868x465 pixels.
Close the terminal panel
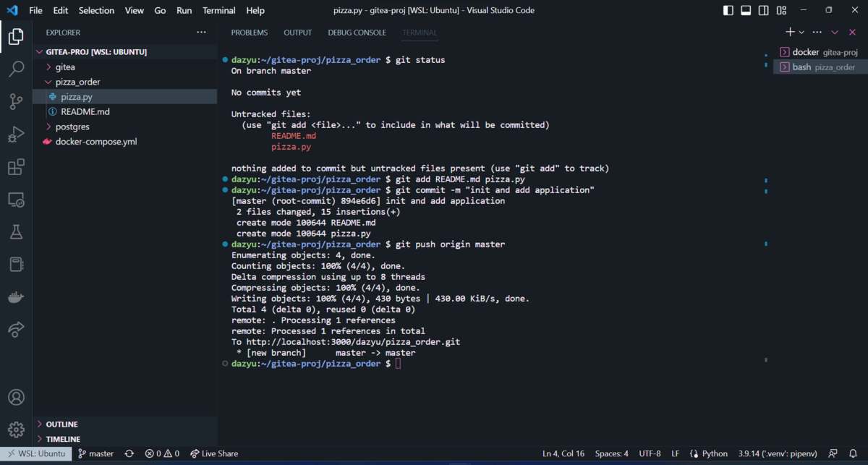tap(852, 33)
